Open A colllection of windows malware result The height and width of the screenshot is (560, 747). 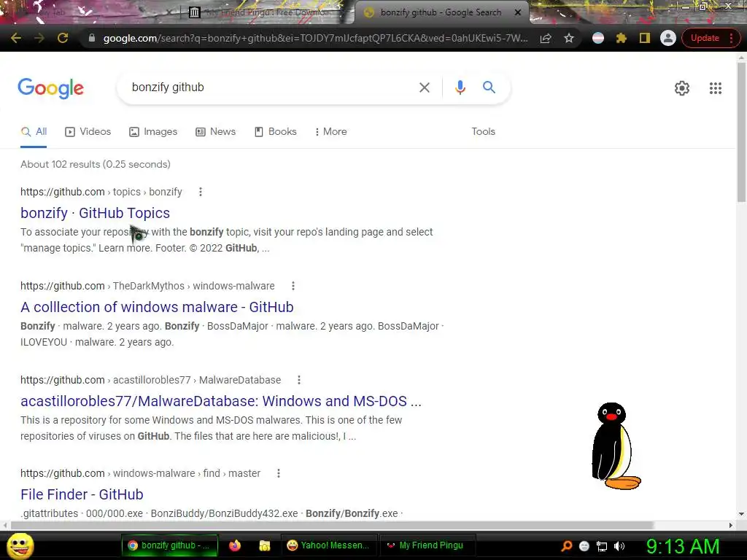click(x=157, y=307)
